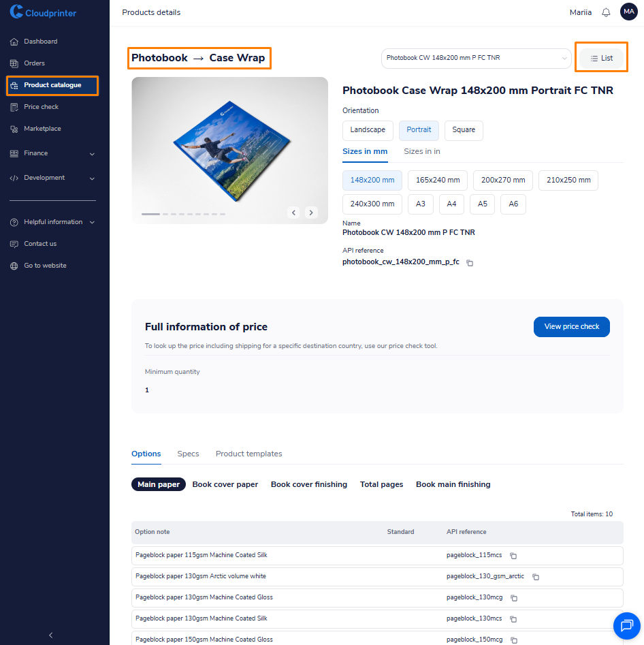This screenshot has width=644, height=645.
Task: Show previous product image
Action: coord(293,213)
